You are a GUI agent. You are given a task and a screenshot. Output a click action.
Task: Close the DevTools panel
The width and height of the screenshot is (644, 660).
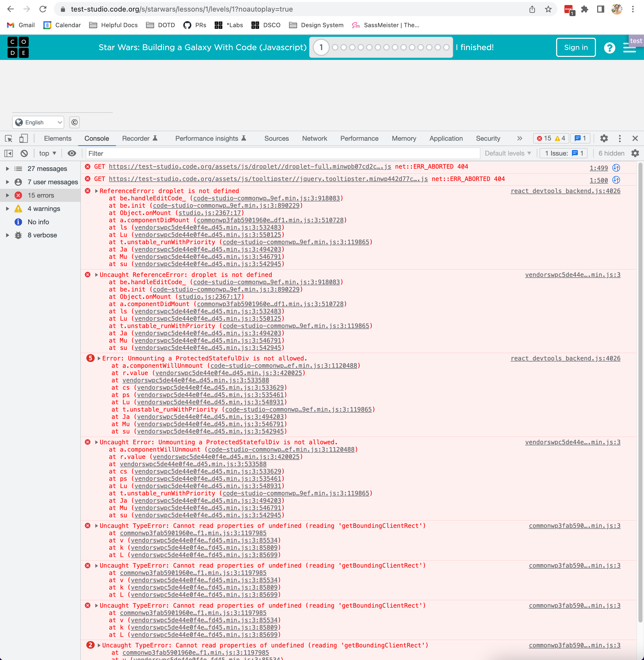coord(635,138)
